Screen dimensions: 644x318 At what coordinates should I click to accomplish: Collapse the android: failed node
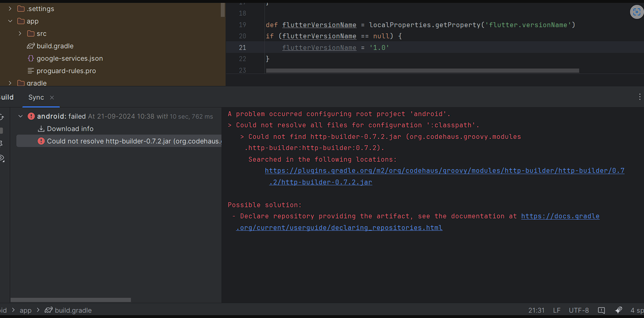point(20,116)
